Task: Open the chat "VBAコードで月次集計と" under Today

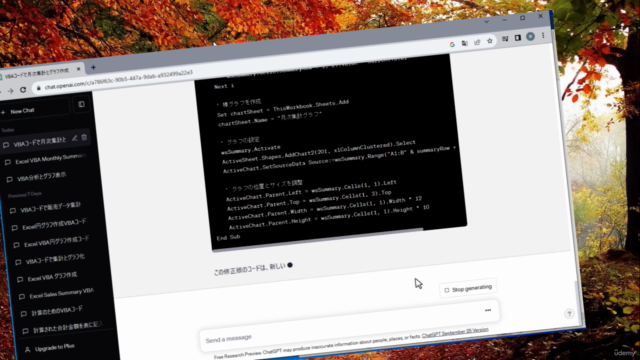Action: click(39, 142)
